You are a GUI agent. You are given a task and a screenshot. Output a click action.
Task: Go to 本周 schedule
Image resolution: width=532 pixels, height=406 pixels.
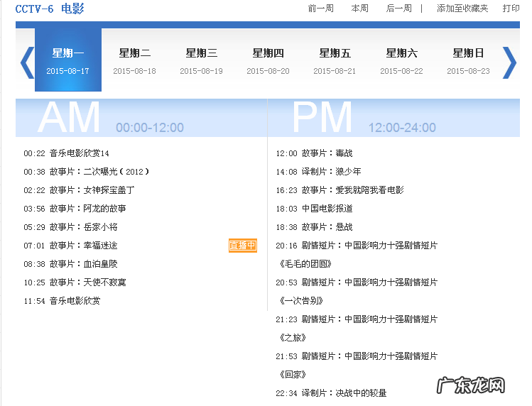click(359, 9)
